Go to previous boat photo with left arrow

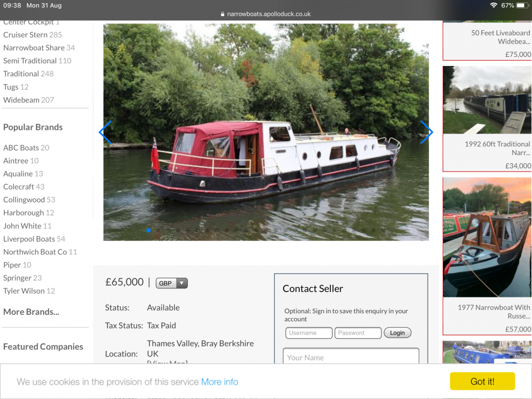tap(105, 132)
